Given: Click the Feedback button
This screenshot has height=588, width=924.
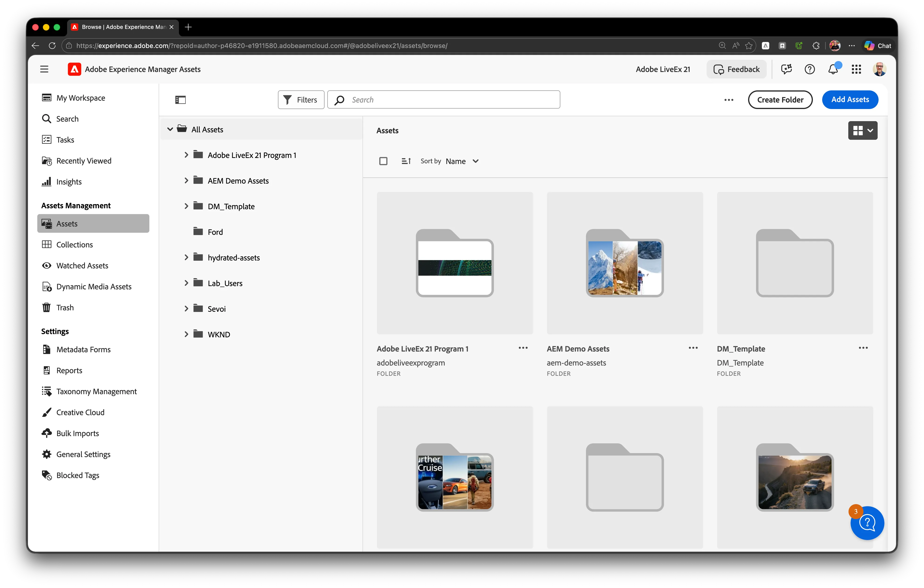Looking at the screenshot, I should pyautogui.click(x=736, y=69).
